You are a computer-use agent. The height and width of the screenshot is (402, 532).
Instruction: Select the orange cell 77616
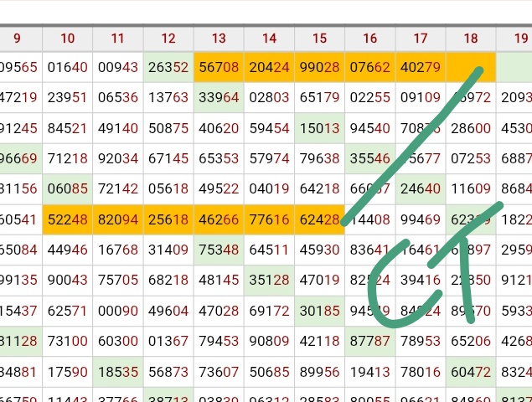click(269, 219)
